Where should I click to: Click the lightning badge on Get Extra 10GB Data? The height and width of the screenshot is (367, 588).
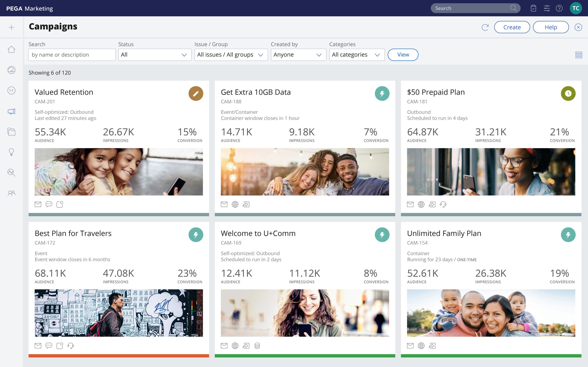click(382, 93)
